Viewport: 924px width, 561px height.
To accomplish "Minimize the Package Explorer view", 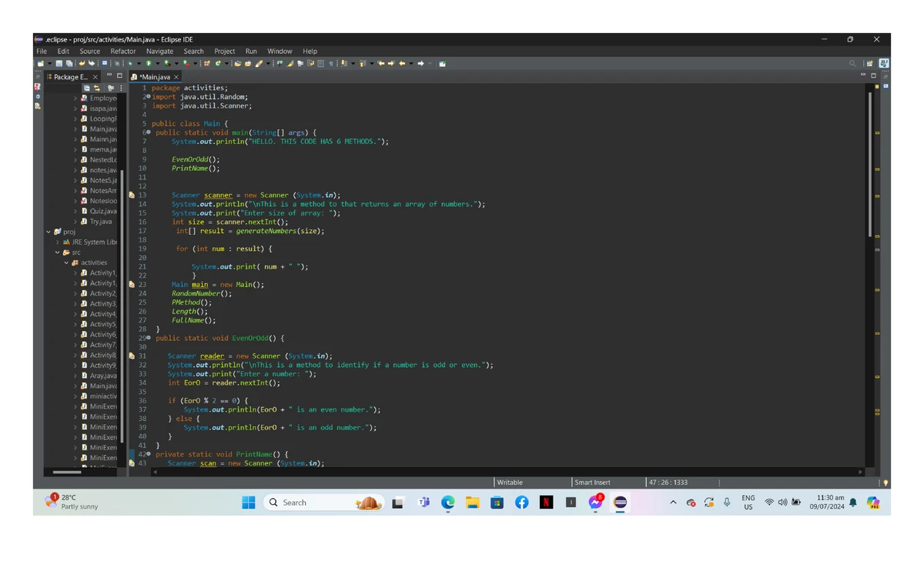I will [x=109, y=75].
